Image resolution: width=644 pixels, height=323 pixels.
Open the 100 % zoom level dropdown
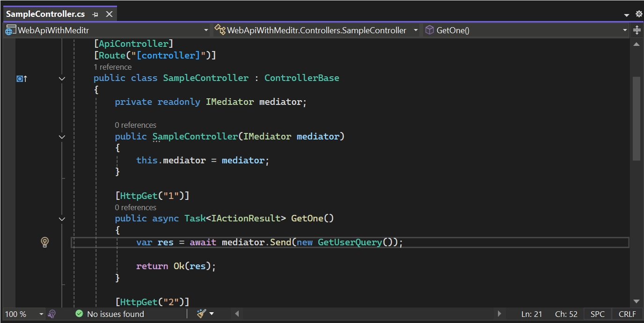41,314
